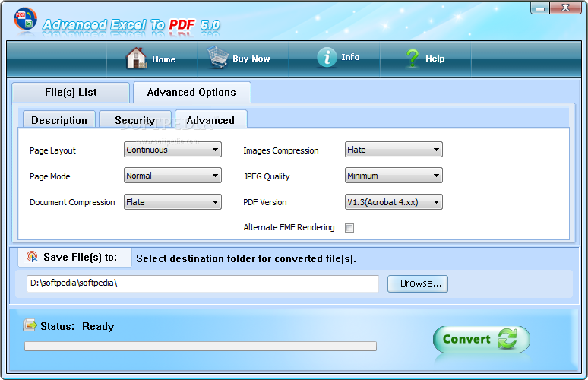
Task: Enable Alternate EMF Rendering checkbox
Action: pyautogui.click(x=349, y=228)
